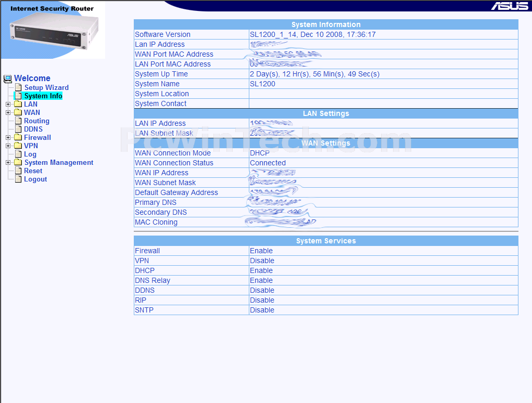The image size is (532, 403).
Task: Expand the WAN tree node
Action: [x=8, y=112]
